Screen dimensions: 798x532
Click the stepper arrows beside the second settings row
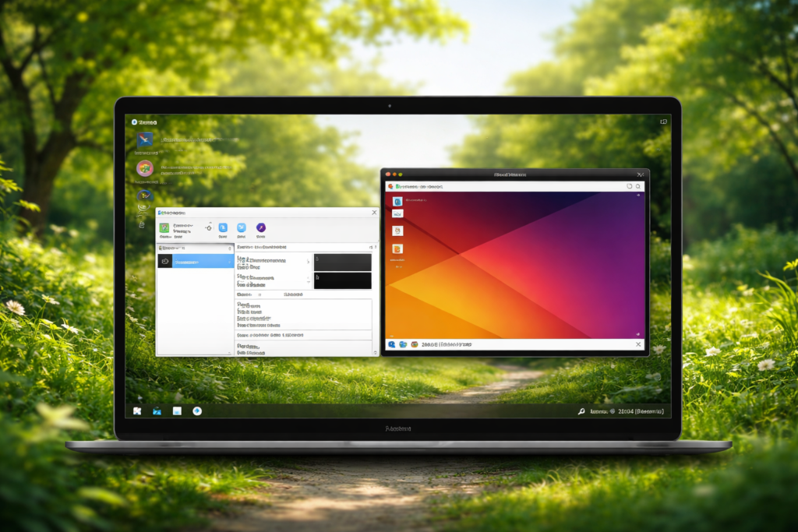pos(309,279)
